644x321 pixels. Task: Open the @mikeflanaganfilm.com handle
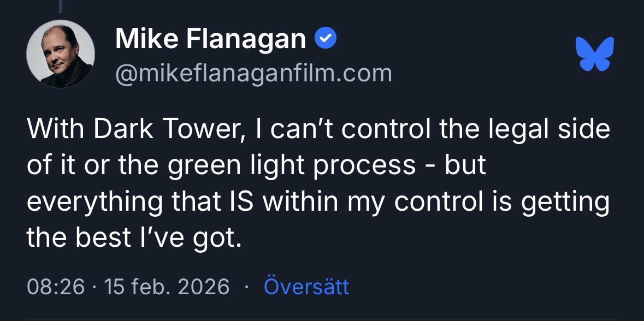click(x=253, y=73)
